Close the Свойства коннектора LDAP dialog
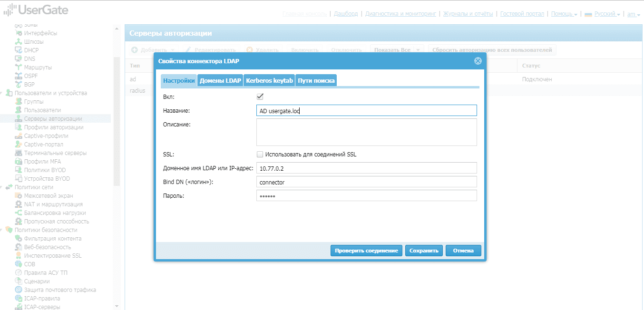The width and height of the screenshot is (644, 310). pyautogui.click(x=478, y=61)
